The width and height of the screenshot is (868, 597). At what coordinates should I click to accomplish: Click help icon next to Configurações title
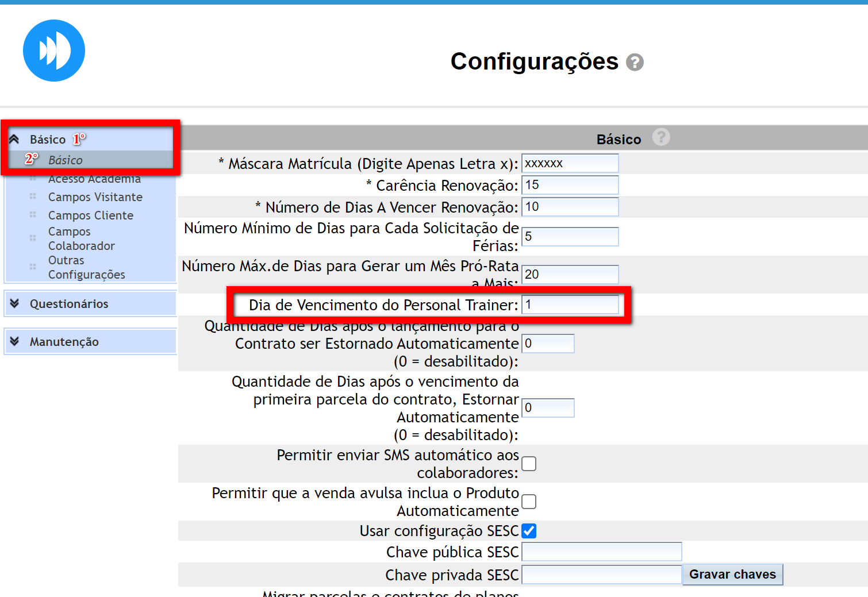point(635,62)
